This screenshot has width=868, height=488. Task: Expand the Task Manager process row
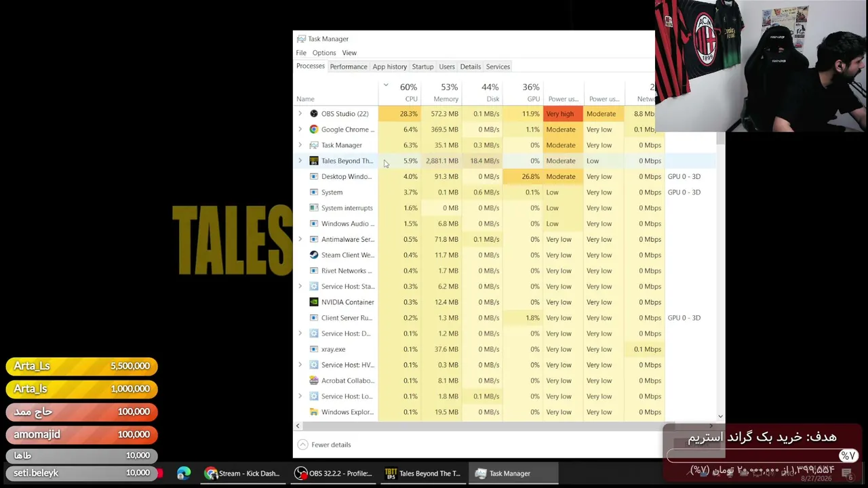[300, 145]
